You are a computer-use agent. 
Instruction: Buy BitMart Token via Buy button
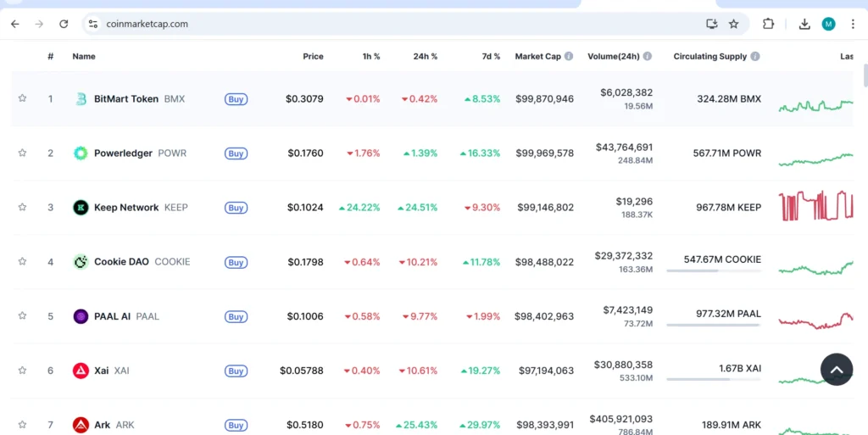click(x=236, y=99)
